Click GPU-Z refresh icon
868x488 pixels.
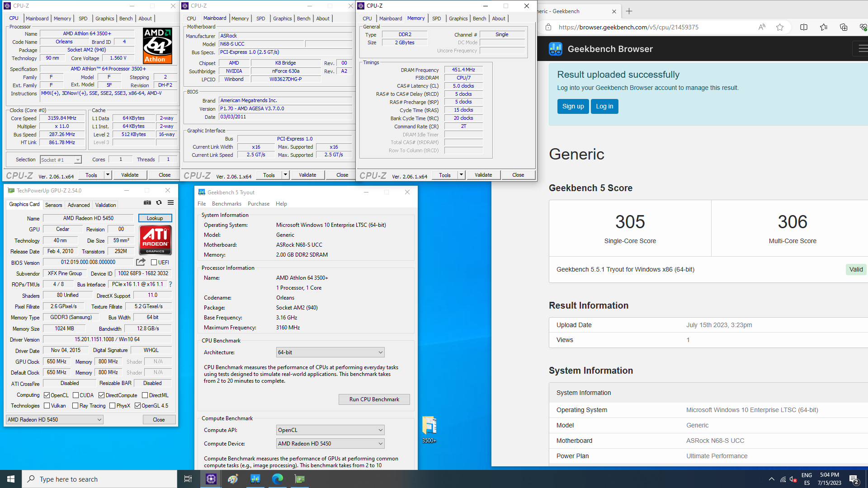(159, 203)
